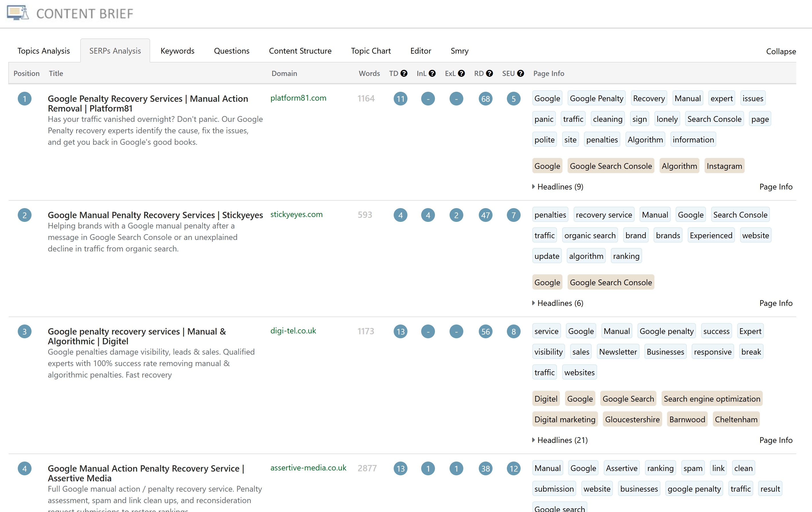Click the 'lonely' topic tag
812x512 pixels.
coord(667,119)
